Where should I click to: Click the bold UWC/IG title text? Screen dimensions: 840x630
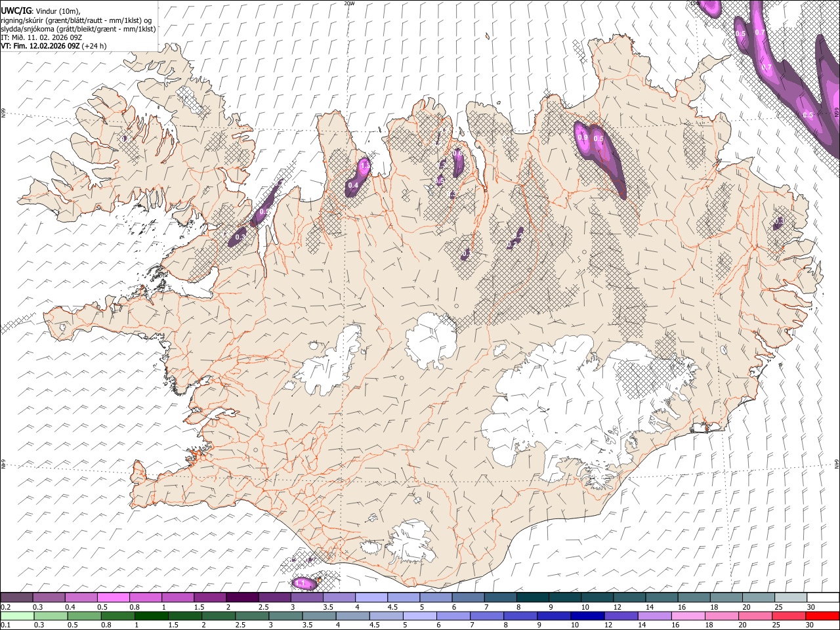16,10
